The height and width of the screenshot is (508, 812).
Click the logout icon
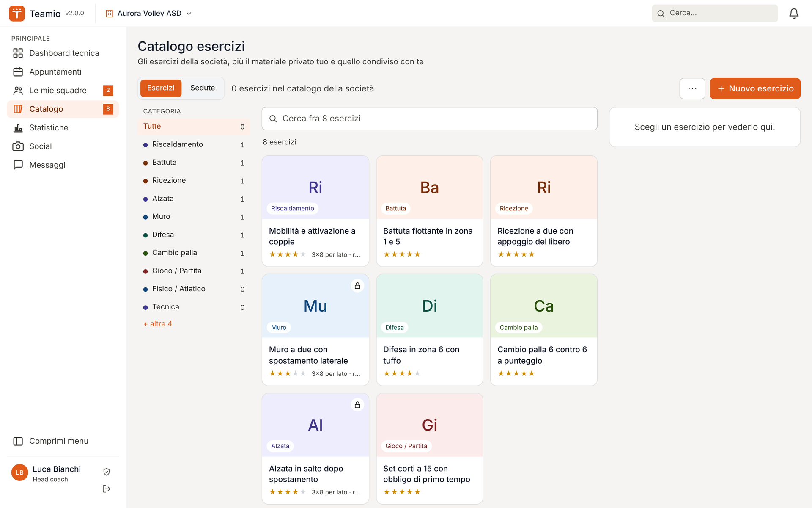point(107,489)
